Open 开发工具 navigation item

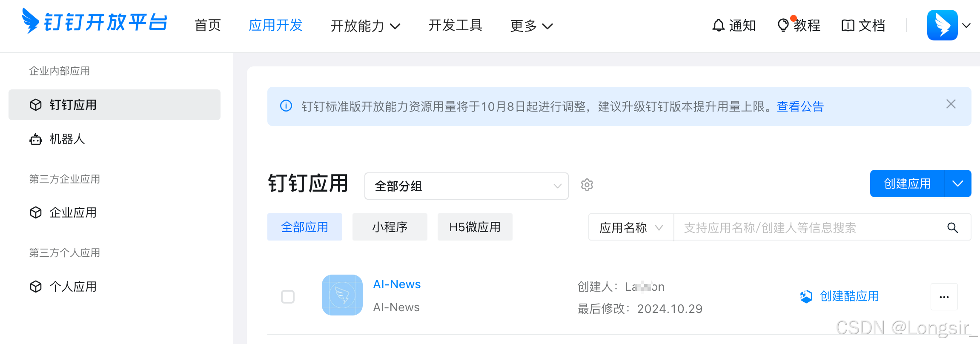pos(455,26)
